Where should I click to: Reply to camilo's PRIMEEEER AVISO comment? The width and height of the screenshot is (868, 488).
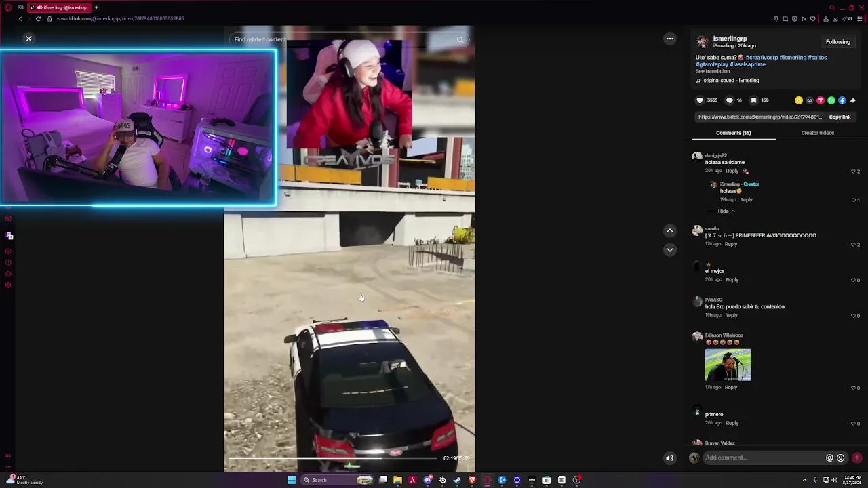point(731,244)
